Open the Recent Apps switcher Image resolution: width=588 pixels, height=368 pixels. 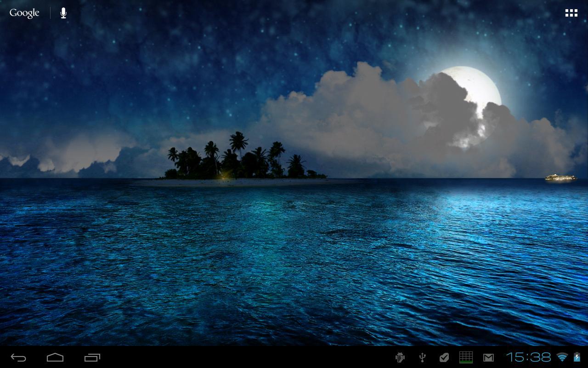coord(91,357)
